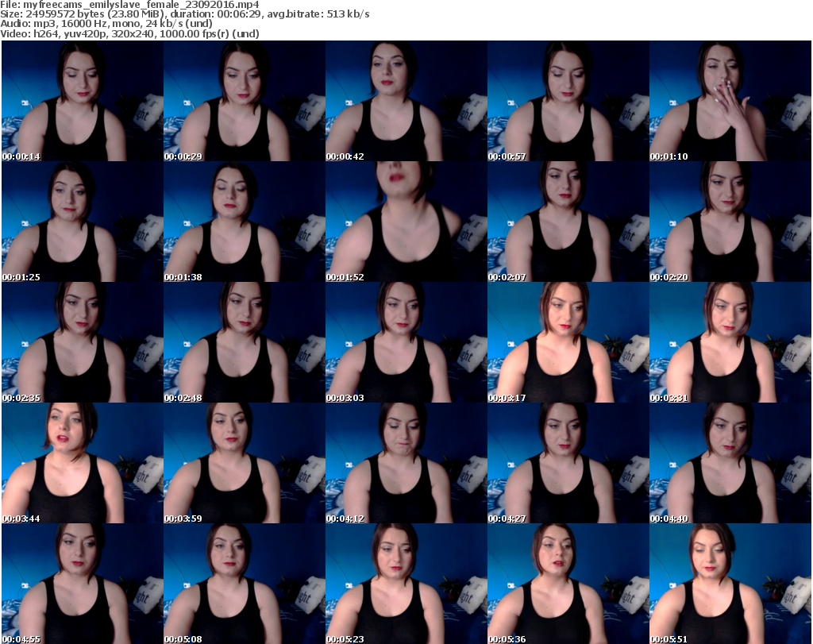This screenshot has width=813, height=644.
Task: Click the blurry frame at 00:01:52
Action: pos(406,222)
